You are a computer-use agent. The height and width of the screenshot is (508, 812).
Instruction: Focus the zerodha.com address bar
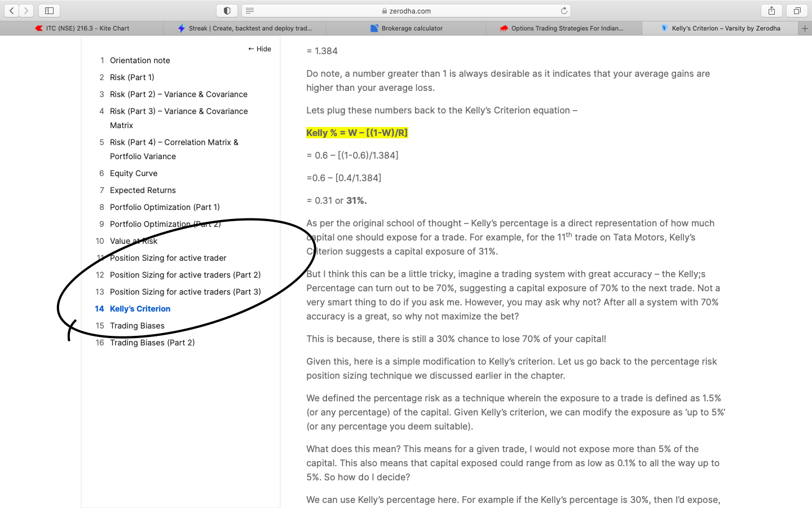pyautogui.click(x=406, y=11)
